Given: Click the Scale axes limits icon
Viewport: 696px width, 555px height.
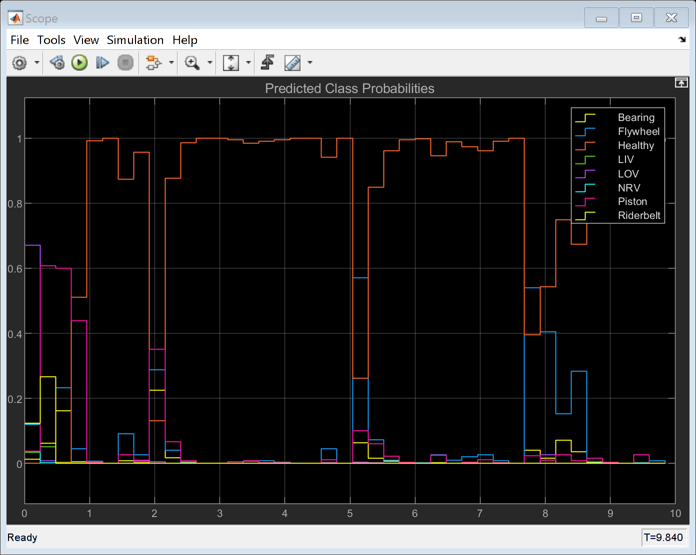Looking at the screenshot, I should 231,63.
